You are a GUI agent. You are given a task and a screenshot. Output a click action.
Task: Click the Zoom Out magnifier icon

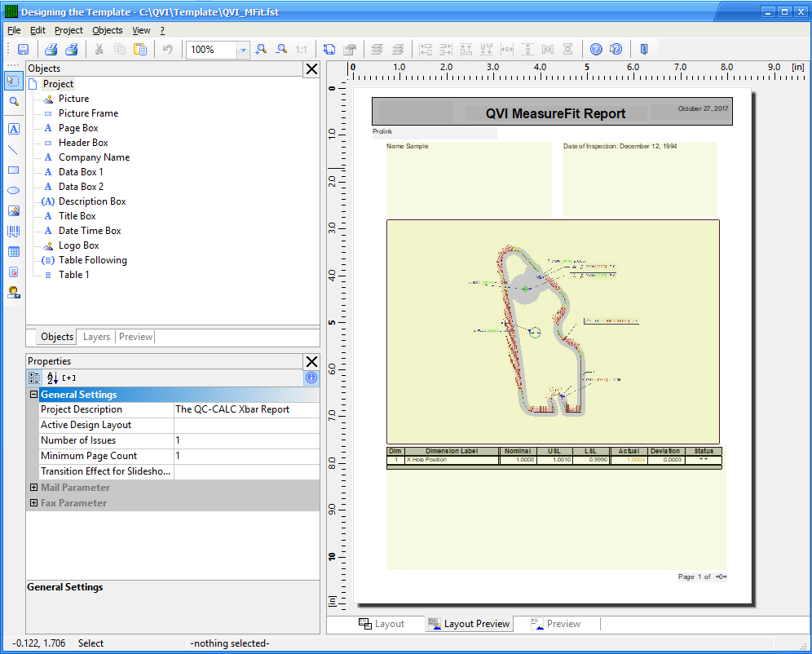click(x=281, y=50)
